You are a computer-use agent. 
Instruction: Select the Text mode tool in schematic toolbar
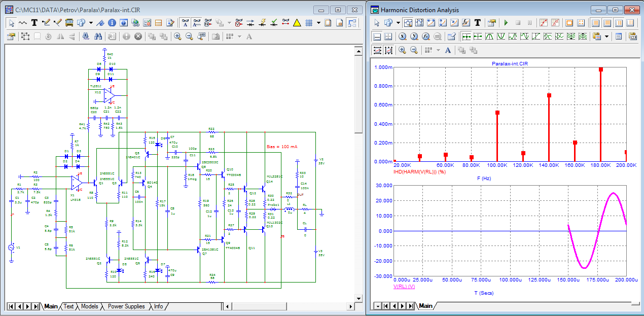(x=34, y=22)
